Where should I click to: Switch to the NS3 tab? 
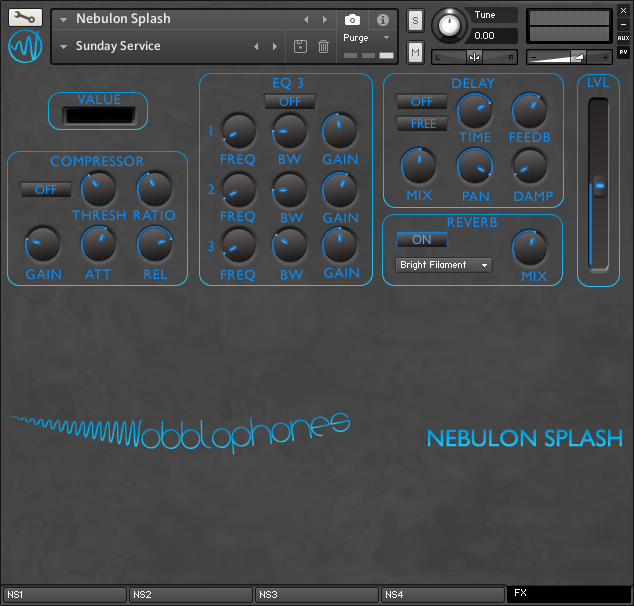point(317,595)
